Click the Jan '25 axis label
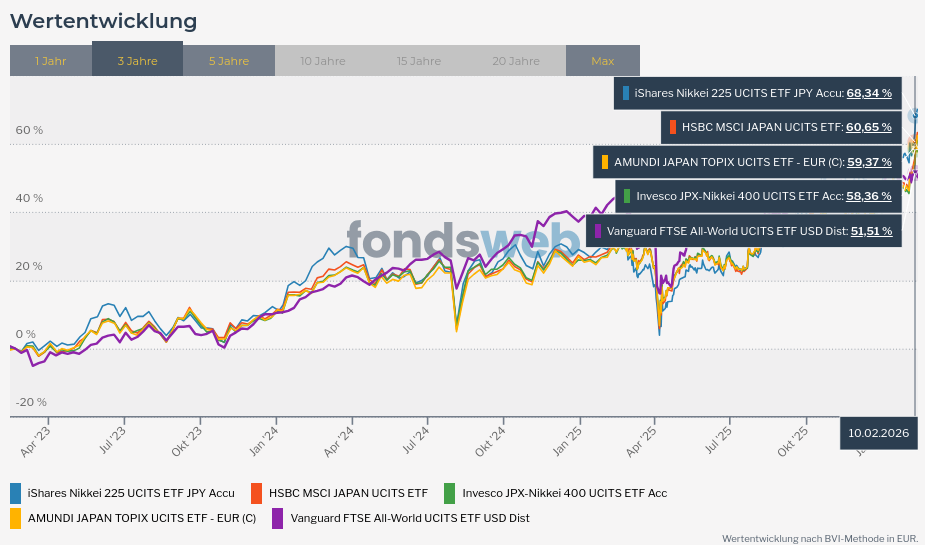Screen dimensions: 925x545 567,441
